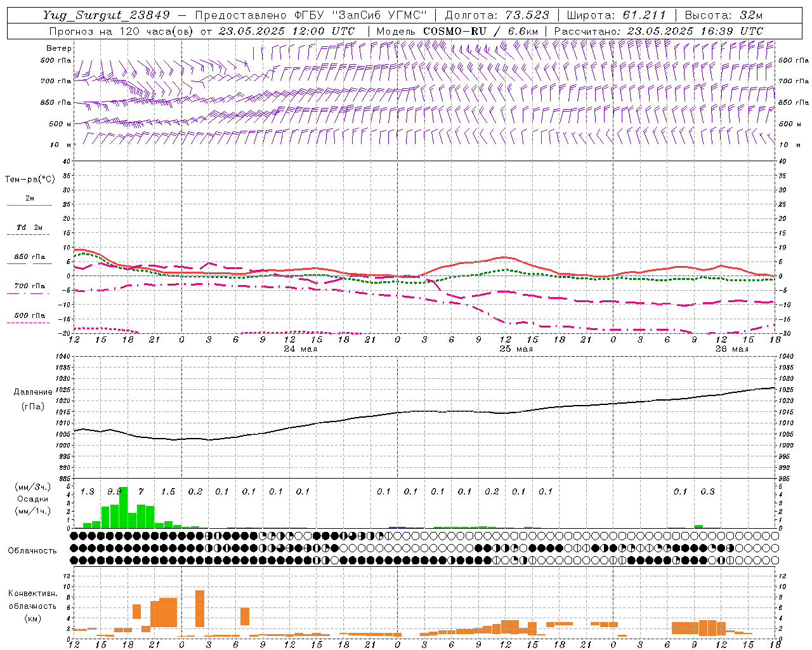Click the 700 гПа entry in temperature legend

(x=30, y=286)
